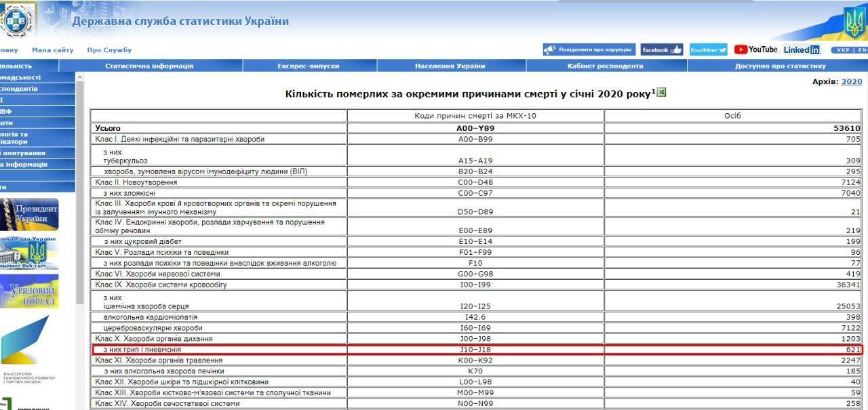This screenshot has width=868, height=410.
Task: Click the total value 53610
Action: tap(847, 128)
